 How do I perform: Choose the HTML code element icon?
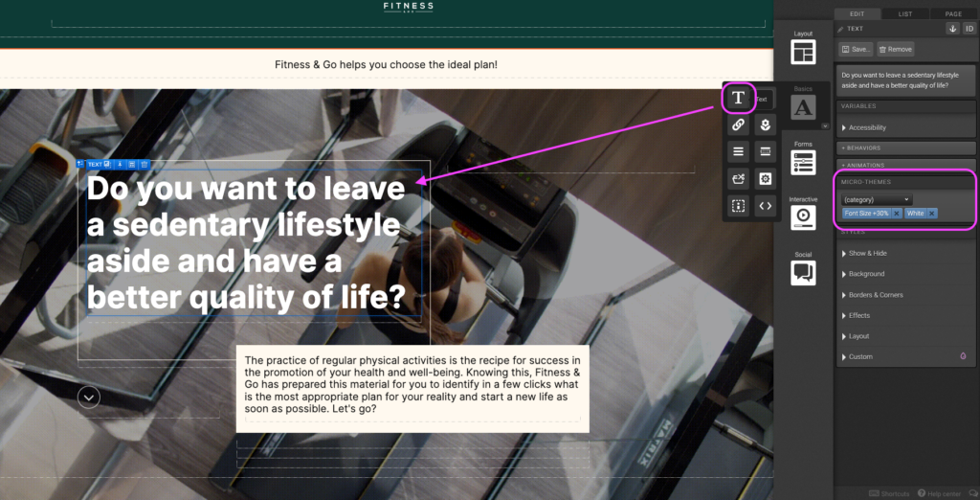coord(765,205)
